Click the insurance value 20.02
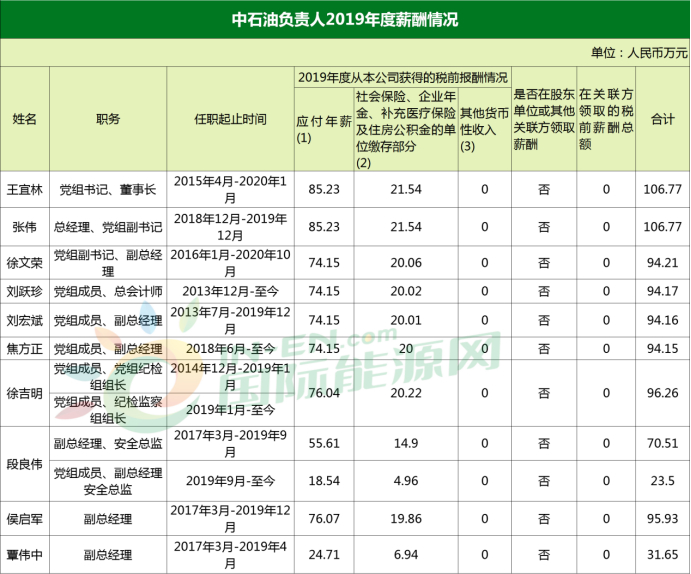Image resolution: width=691 pixels, height=574 pixels. click(x=406, y=291)
